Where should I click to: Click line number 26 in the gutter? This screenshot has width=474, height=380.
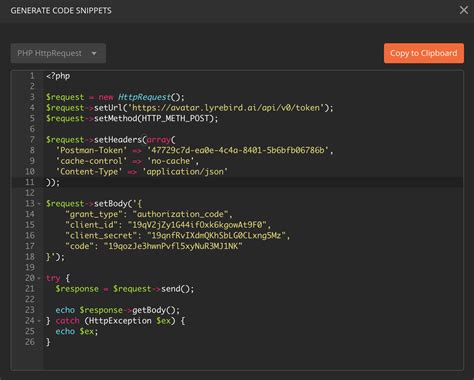(30, 342)
